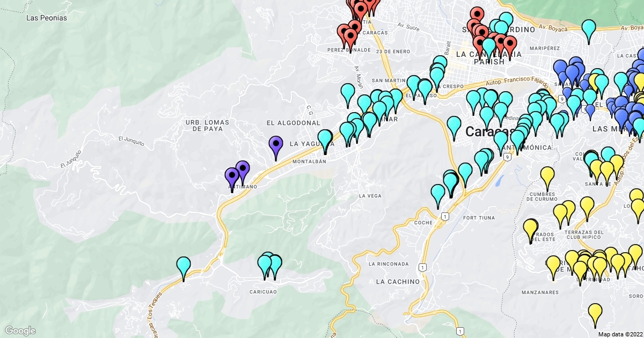
Task: Click the cyan marker left of Caracas label
Action: tap(454, 128)
